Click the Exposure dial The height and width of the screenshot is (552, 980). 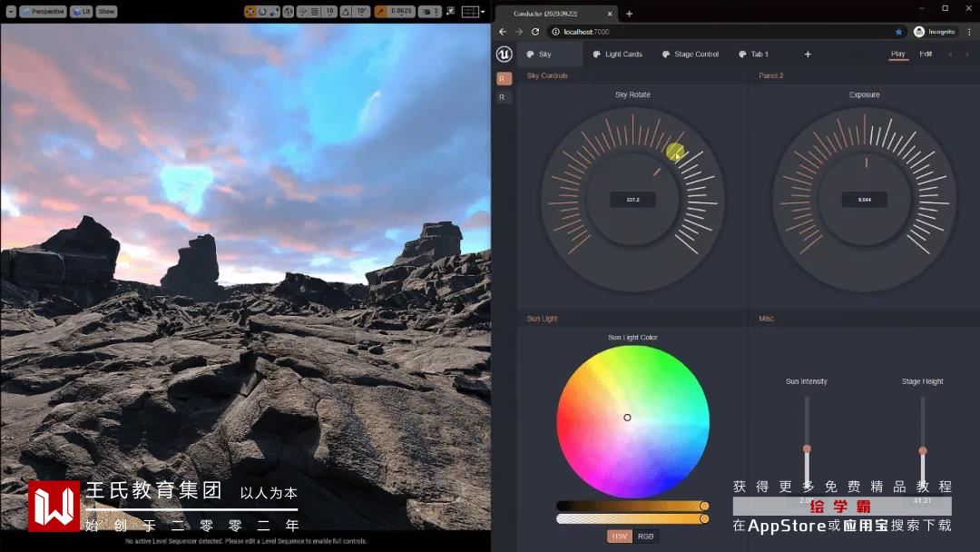(865, 200)
